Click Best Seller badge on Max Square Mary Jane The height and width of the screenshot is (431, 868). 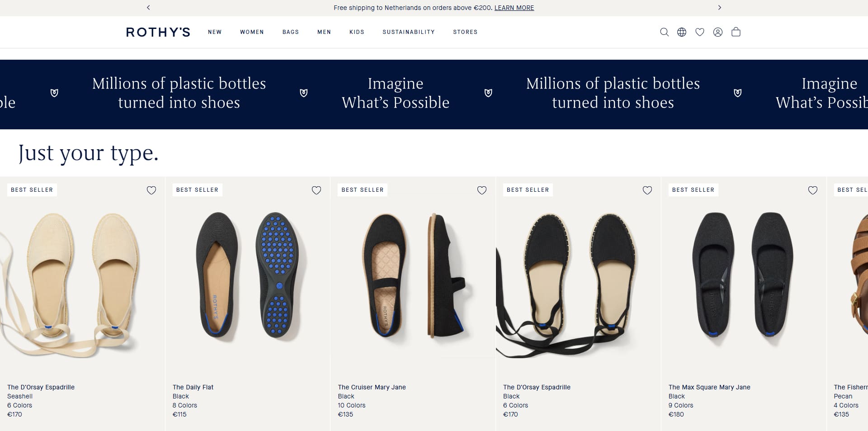[693, 190]
